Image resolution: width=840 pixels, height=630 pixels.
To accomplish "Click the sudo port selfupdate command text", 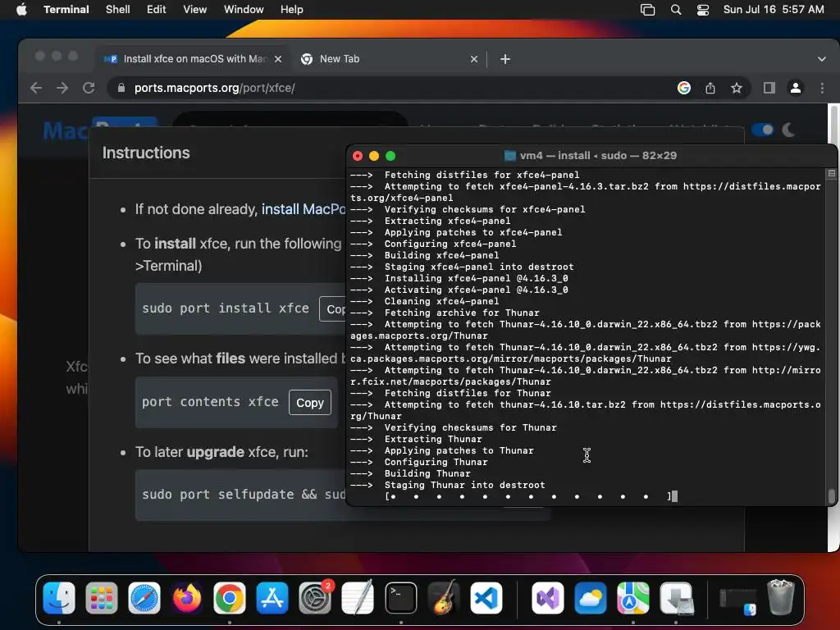I will pos(244,494).
